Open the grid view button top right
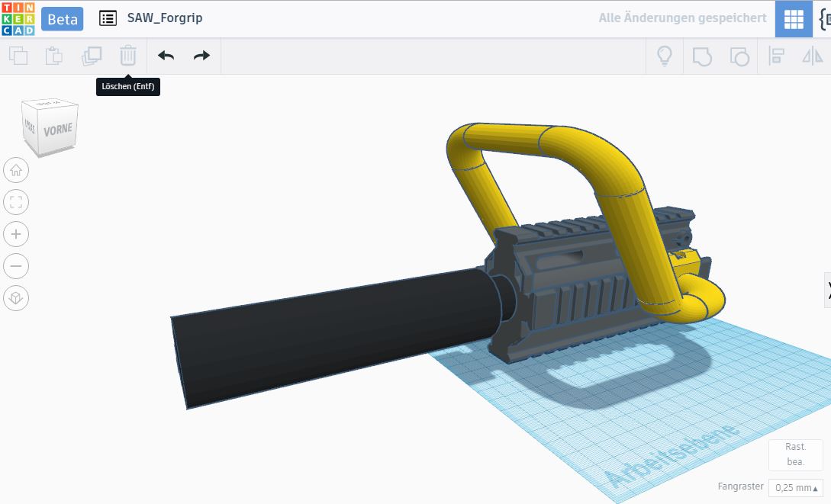Screen dimensions: 831x504 pos(794,18)
